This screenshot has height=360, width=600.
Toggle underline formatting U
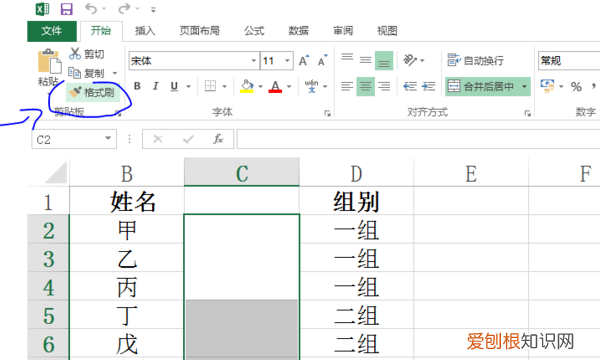174,86
